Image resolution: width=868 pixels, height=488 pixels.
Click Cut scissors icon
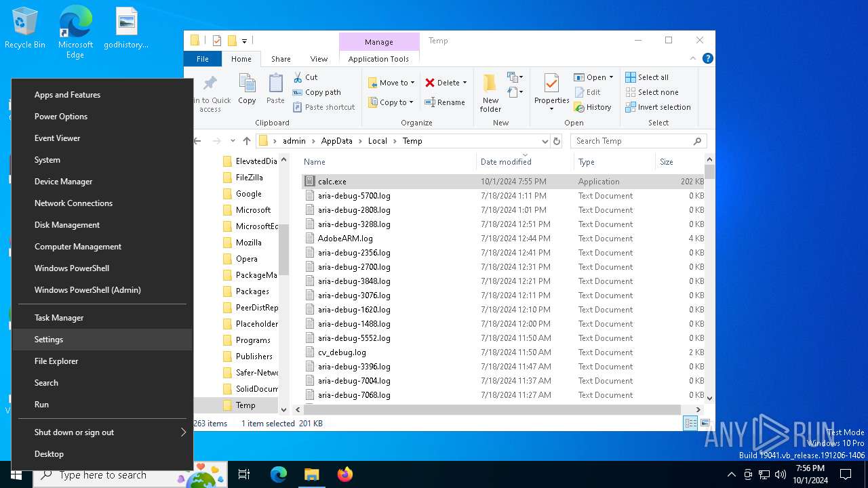[298, 77]
